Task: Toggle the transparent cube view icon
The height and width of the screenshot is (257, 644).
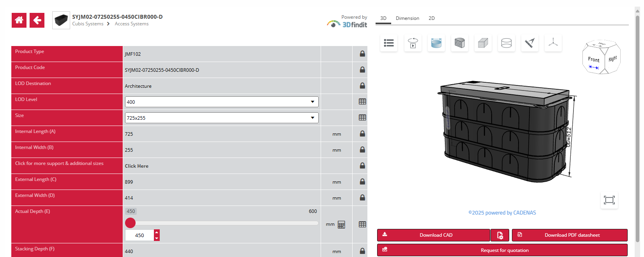Action: click(483, 43)
